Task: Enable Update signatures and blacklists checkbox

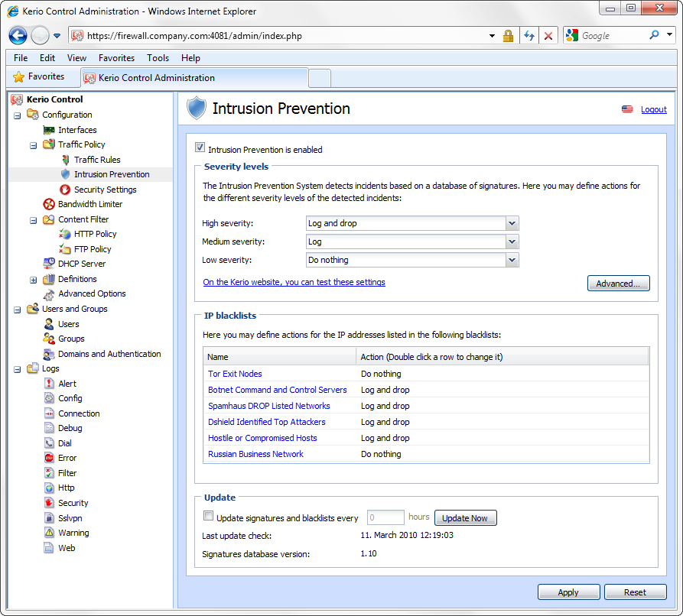Action: coord(209,516)
